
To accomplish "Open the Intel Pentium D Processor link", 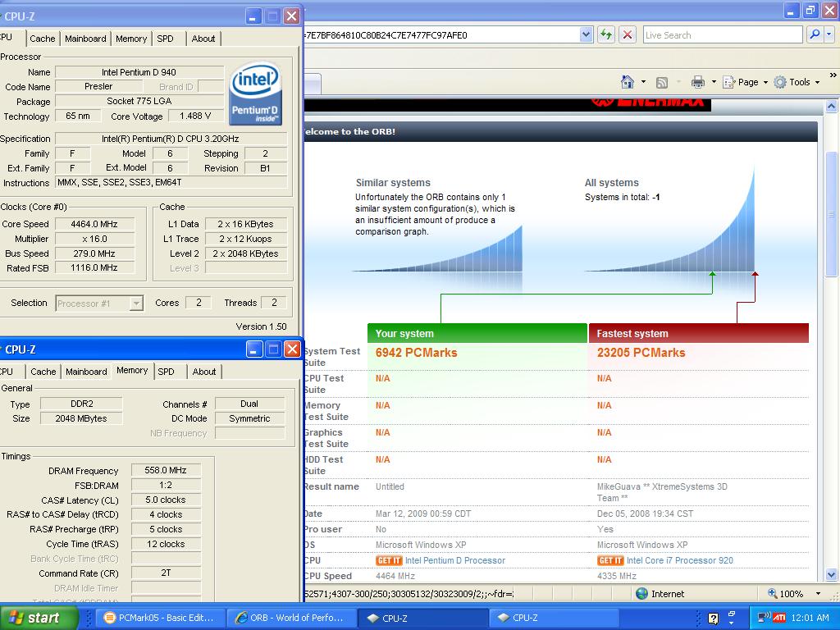I will click(x=455, y=560).
